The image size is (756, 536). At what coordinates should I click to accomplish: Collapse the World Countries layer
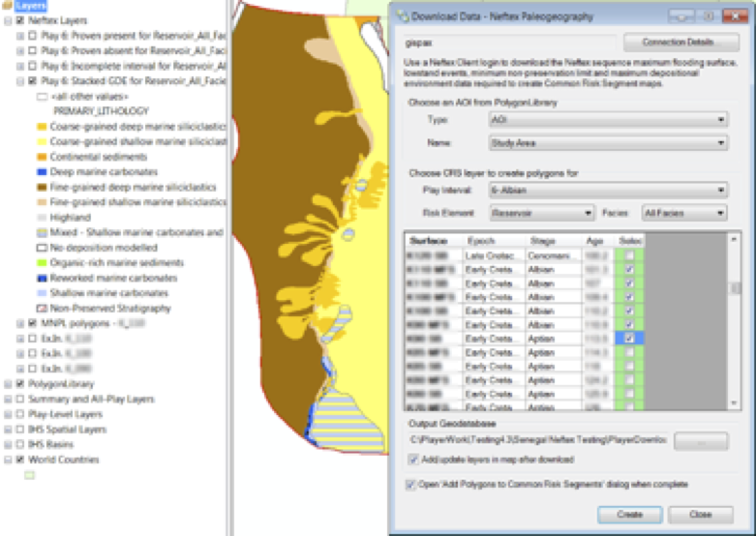point(8,460)
